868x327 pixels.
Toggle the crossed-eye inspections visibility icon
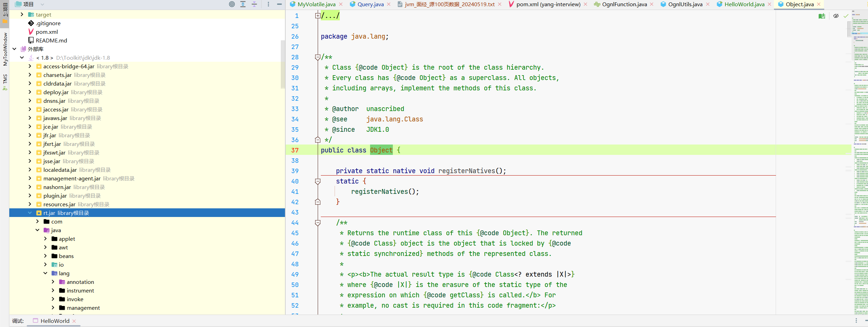pos(836,16)
